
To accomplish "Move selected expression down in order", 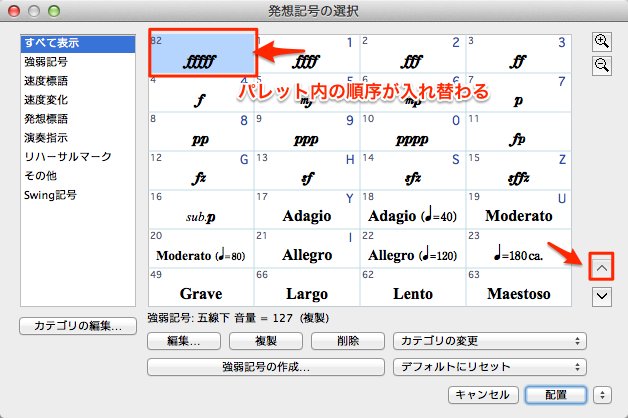I will pyautogui.click(x=602, y=297).
